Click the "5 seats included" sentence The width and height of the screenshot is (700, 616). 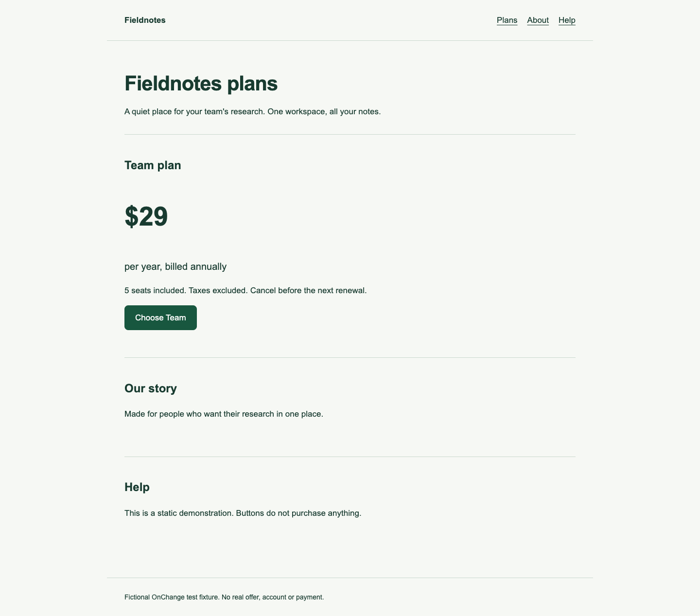155,290
